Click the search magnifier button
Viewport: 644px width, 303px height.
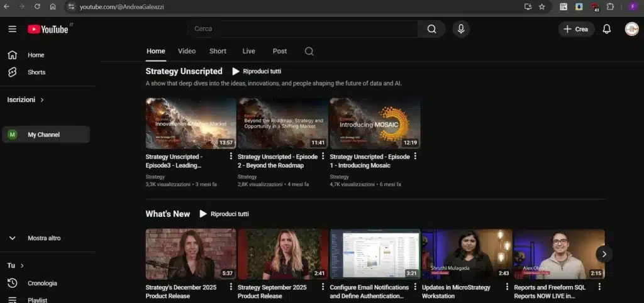pos(431,29)
